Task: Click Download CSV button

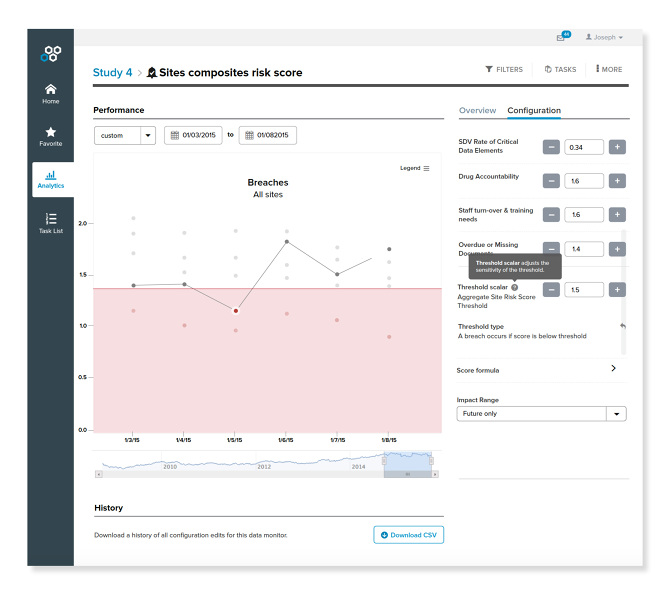Action: (408, 535)
